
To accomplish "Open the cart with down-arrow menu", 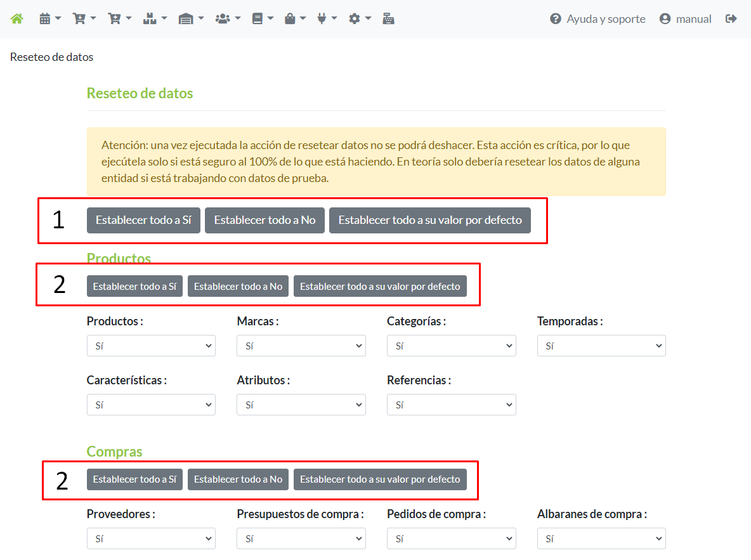I will pos(84,19).
